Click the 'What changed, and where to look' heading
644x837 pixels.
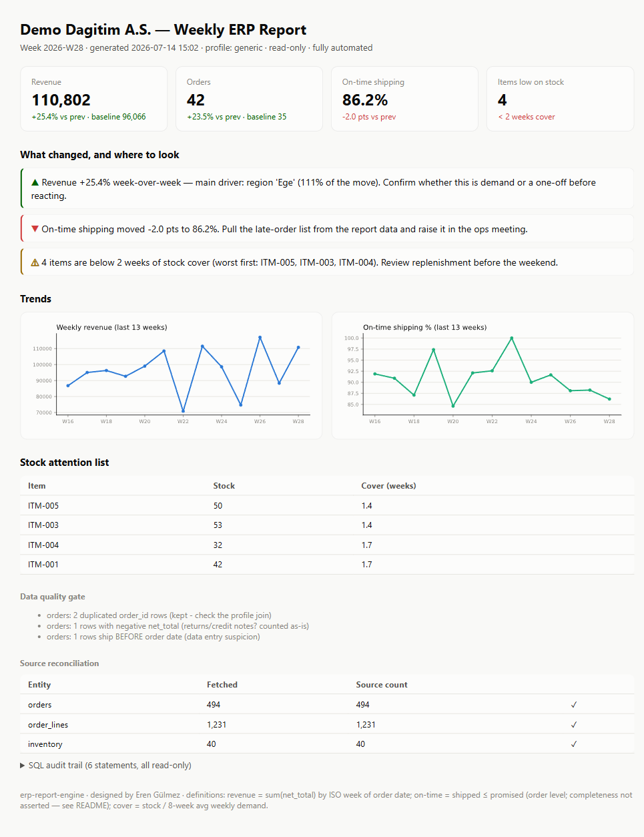tap(99, 155)
